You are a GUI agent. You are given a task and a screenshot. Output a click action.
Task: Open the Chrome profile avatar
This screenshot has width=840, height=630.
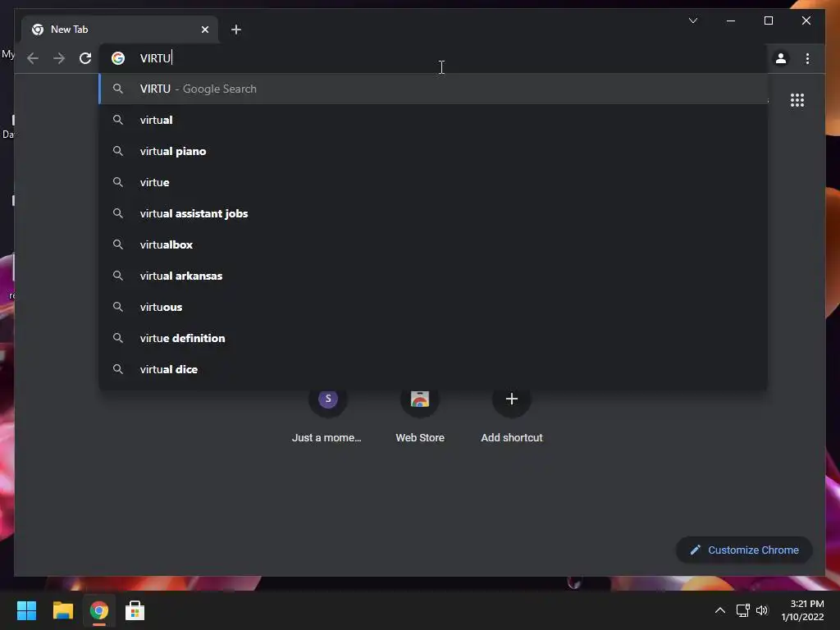pyautogui.click(x=781, y=58)
